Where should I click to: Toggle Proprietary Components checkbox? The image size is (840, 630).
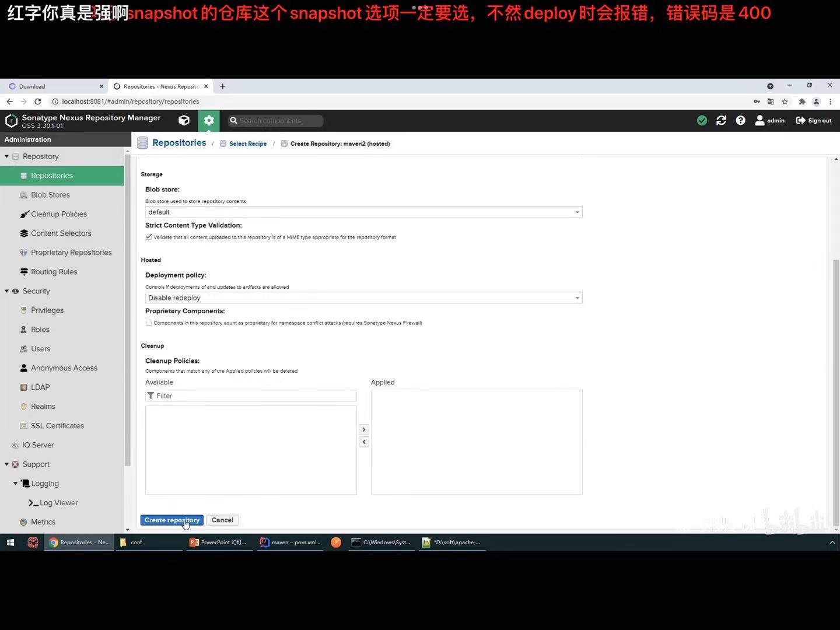click(149, 323)
